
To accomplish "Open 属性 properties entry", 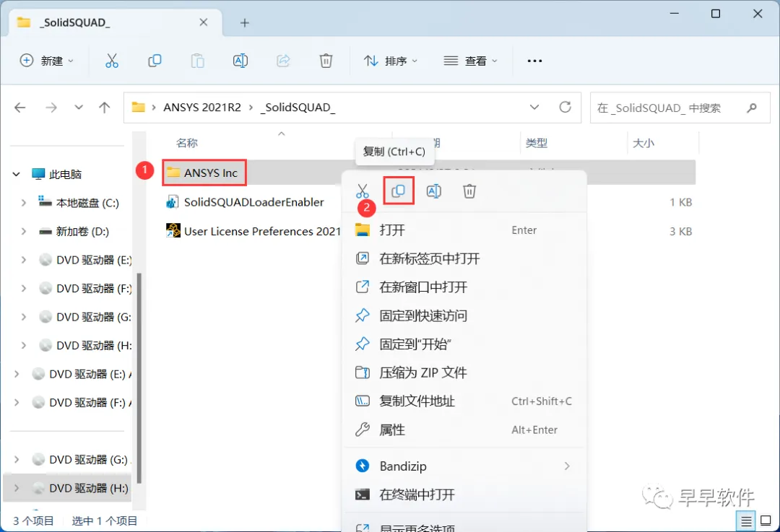I will coord(464,429).
